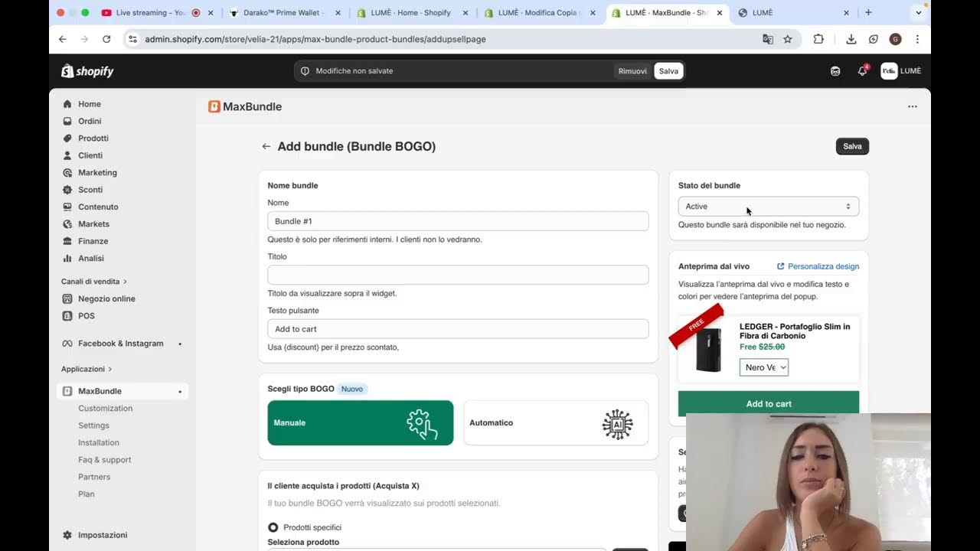Click Salva in the top unsaved bar
The width and height of the screenshot is (980, 551).
click(x=668, y=71)
